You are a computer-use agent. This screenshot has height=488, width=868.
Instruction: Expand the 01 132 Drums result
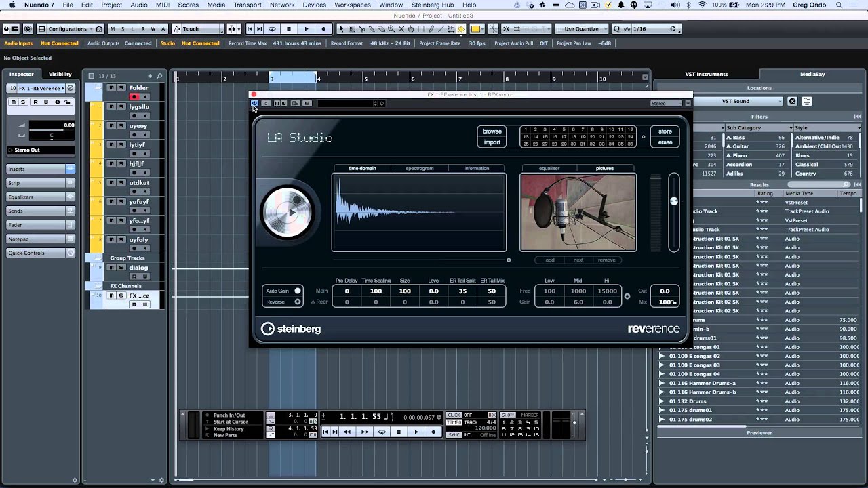click(x=662, y=401)
